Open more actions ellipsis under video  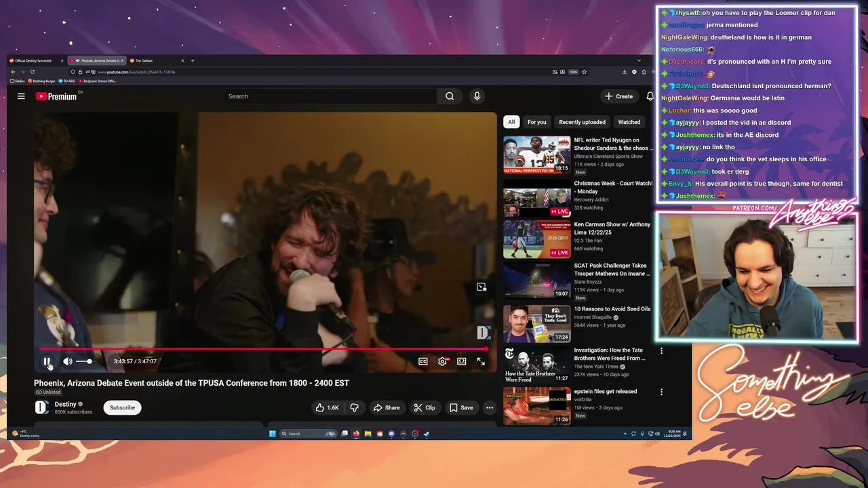point(490,407)
